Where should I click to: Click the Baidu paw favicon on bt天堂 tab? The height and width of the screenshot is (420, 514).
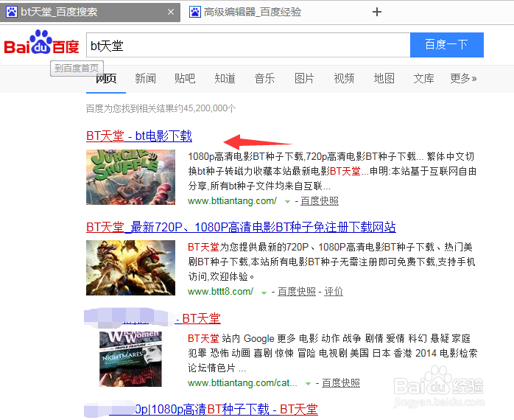pyautogui.click(x=12, y=12)
